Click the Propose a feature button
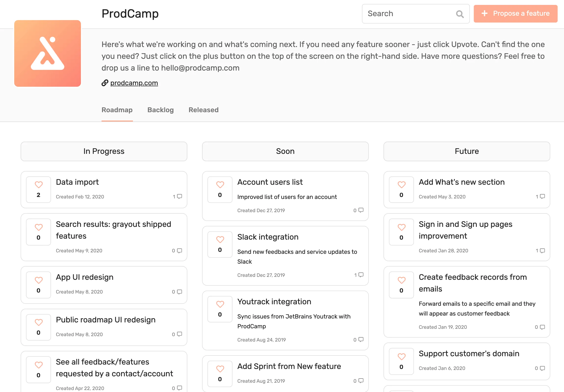This screenshot has height=392, width=564. point(515,13)
